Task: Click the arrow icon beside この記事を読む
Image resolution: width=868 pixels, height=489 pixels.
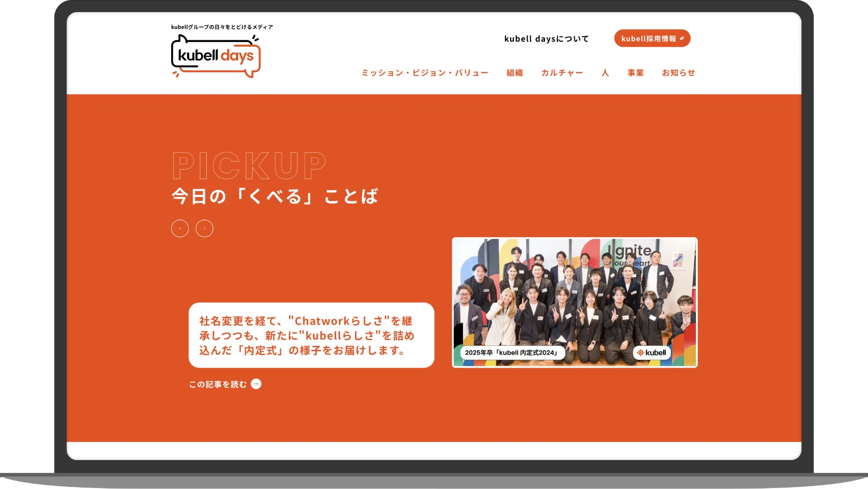Action: [x=256, y=384]
